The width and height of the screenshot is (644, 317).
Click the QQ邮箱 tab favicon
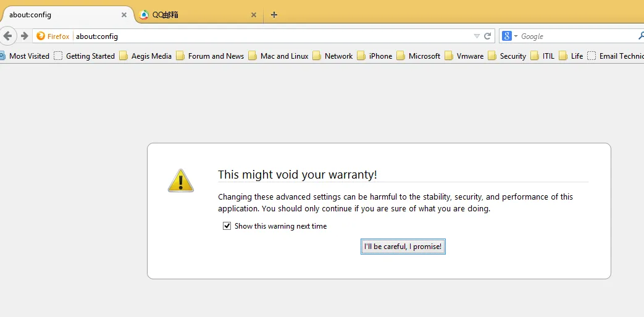pyautogui.click(x=144, y=15)
